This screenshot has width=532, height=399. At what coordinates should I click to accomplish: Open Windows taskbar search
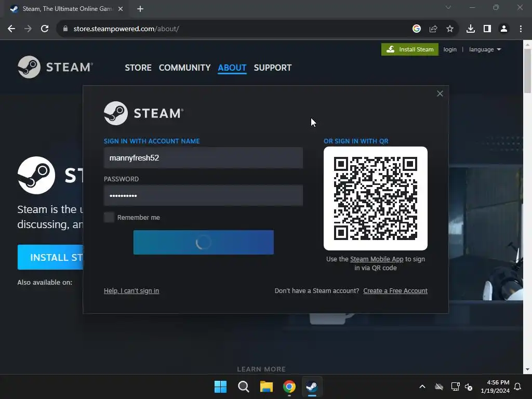(x=243, y=387)
